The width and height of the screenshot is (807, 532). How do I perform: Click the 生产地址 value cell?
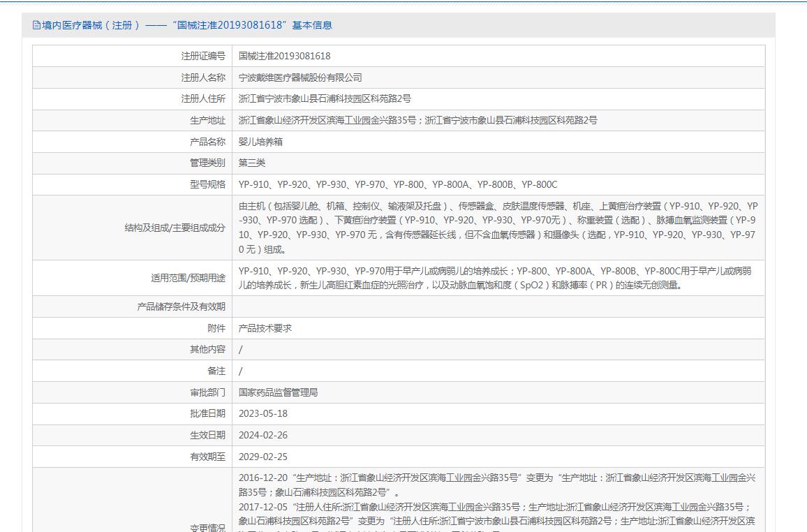click(x=417, y=120)
